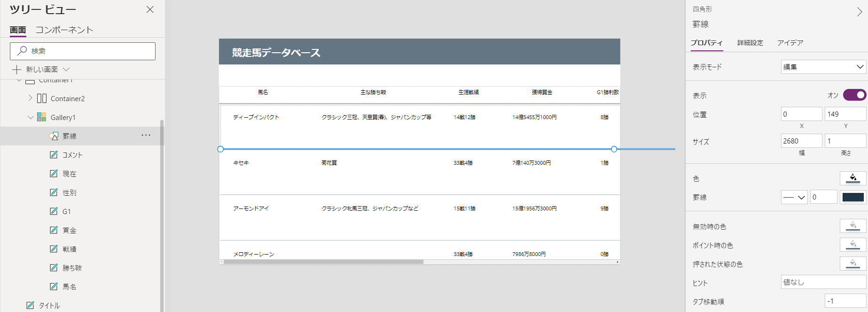The height and width of the screenshot is (312, 868).
Task: Close the ツリー ビュー panel
Action: pos(150,9)
